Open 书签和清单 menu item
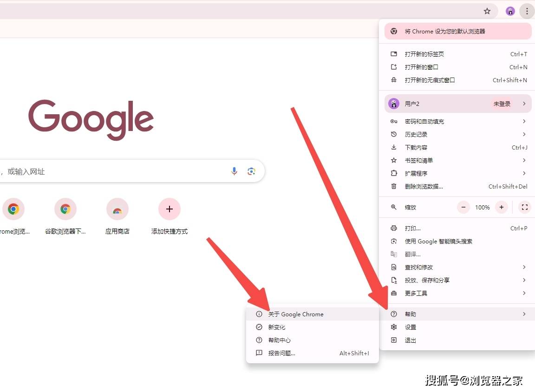The height and width of the screenshot is (392, 535). [x=458, y=160]
